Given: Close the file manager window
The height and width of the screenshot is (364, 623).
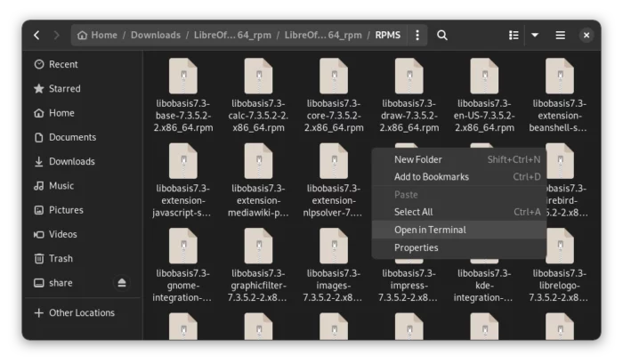Looking at the screenshot, I should [x=587, y=36].
